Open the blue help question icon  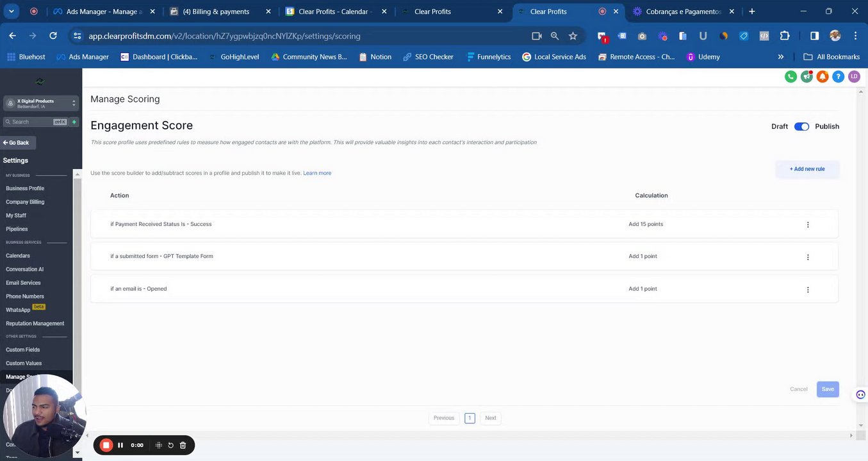click(838, 77)
